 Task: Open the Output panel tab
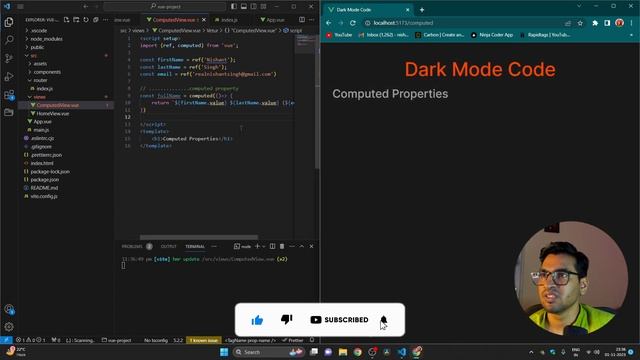[169, 247]
